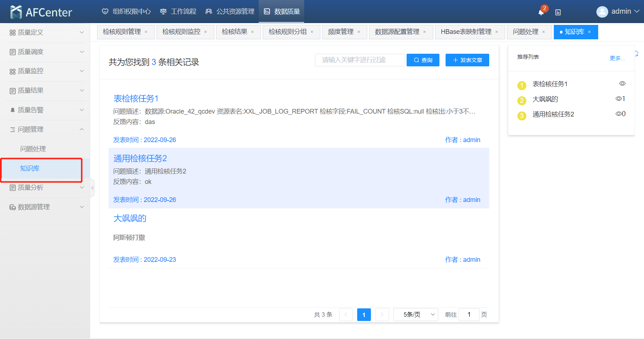Click the refresh icon near recommended list
The image size is (644, 339).
tap(636, 54)
